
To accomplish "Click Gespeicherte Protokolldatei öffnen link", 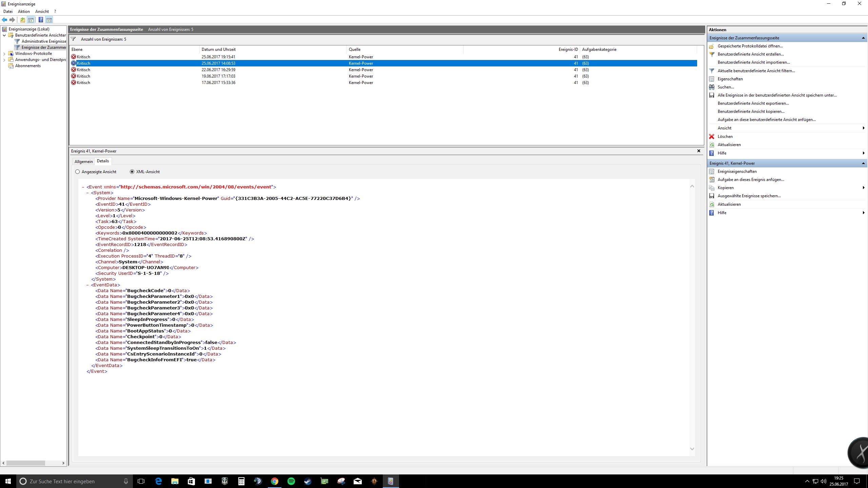I will point(750,46).
